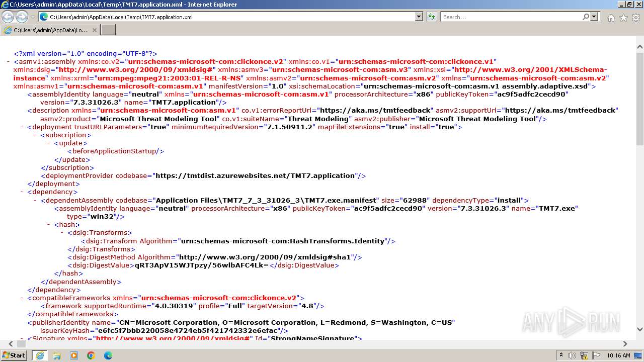
Task: Collapse the dependency node
Action: 22,192
